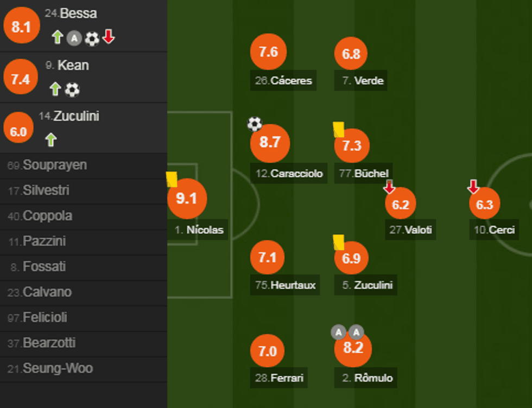Image resolution: width=532 pixels, height=408 pixels.
Task: Click Kean's goal ball icon
Action: pyautogui.click(x=72, y=90)
